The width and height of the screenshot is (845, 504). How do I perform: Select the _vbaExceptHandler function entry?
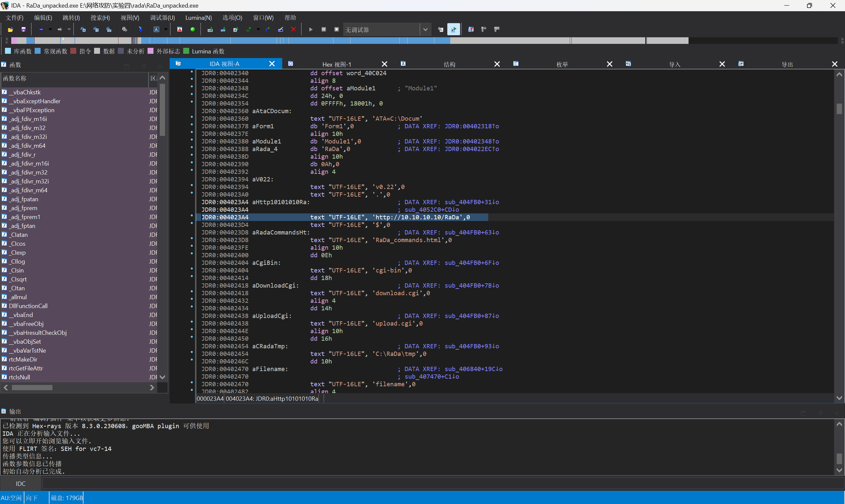point(35,101)
